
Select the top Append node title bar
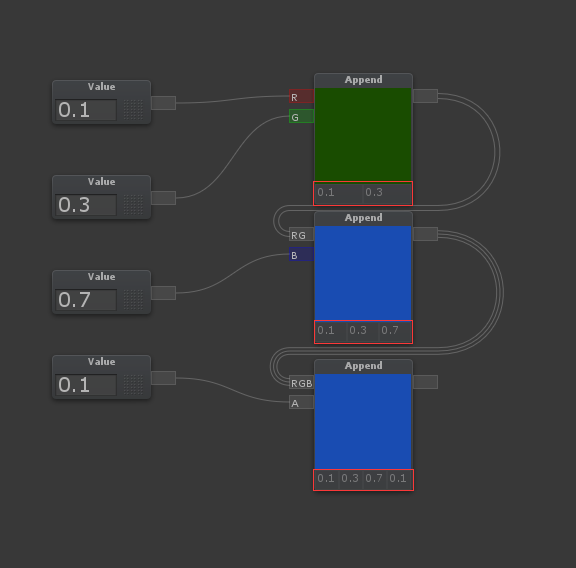363,80
